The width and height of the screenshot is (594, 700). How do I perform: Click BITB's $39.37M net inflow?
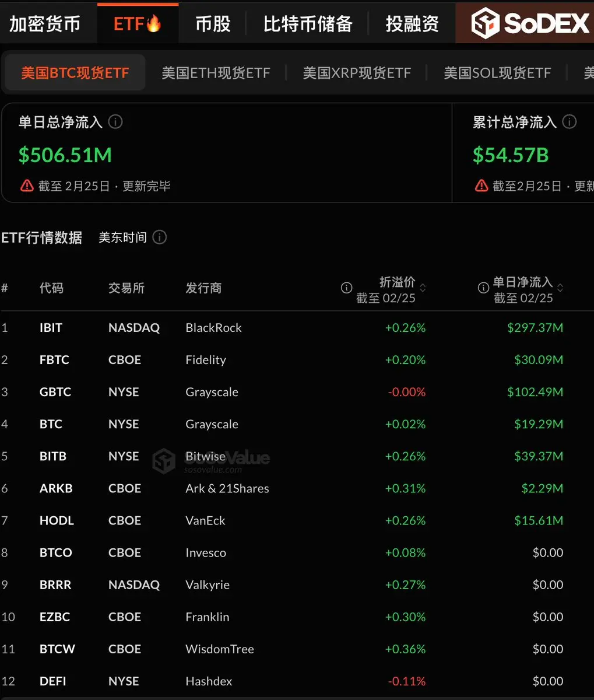(539, 456)
